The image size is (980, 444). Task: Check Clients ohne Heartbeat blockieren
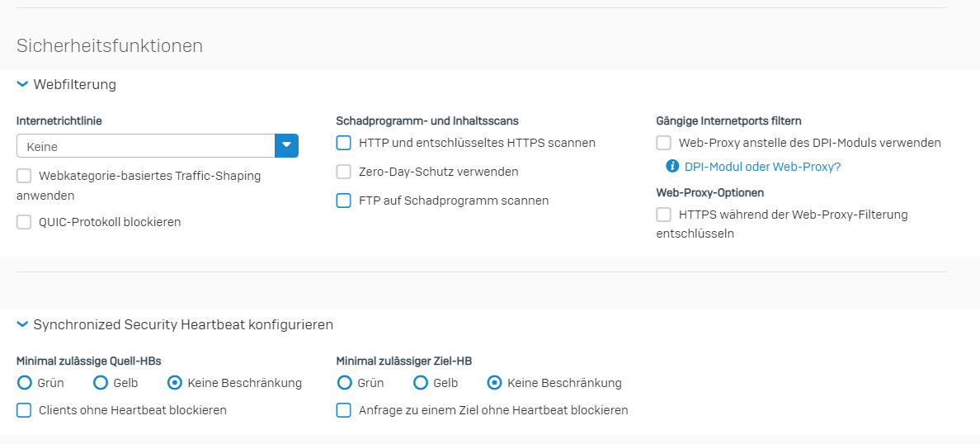point(24,410)
